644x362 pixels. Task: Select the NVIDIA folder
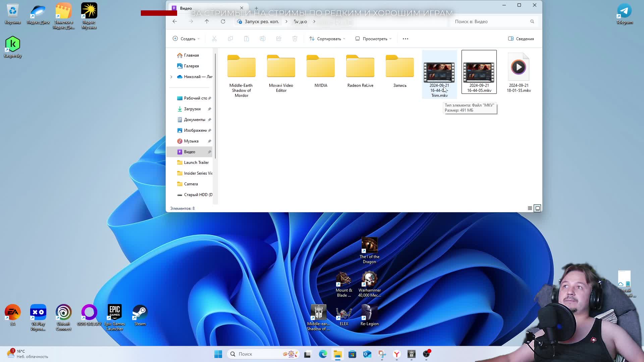tap(321, 70)
